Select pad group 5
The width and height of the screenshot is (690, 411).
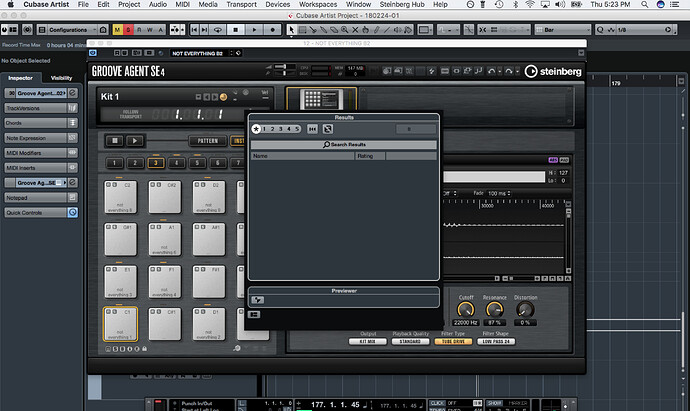point(197,163)
